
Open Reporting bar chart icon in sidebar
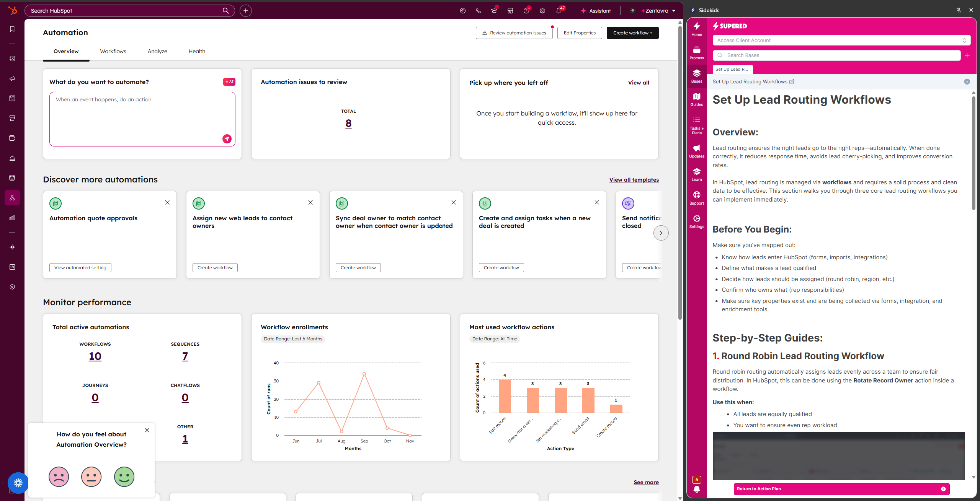tap(12, 218)
